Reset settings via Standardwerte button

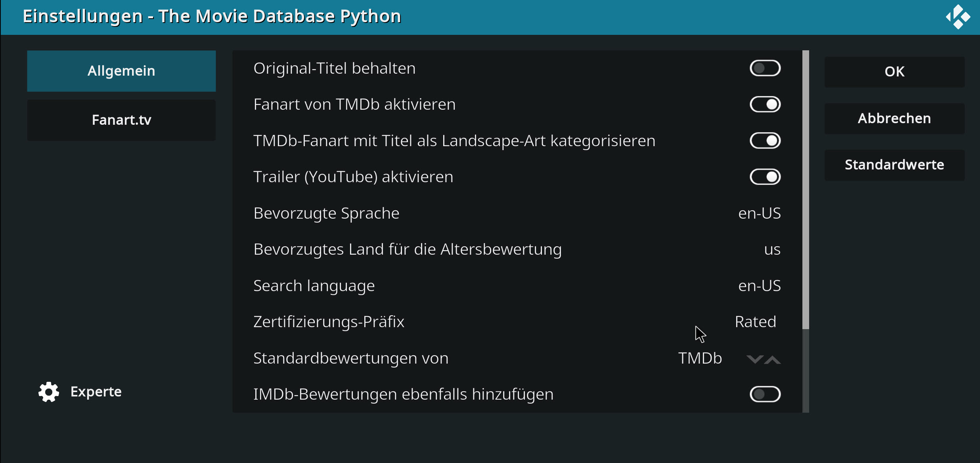click(894, 165)
